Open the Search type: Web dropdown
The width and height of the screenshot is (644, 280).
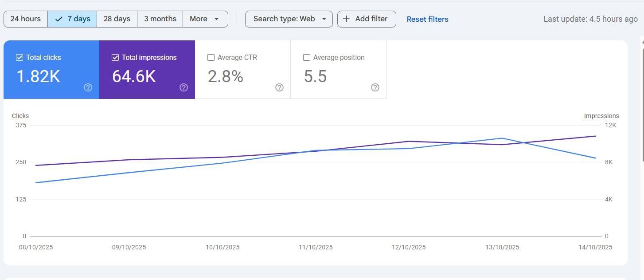point(289,19)
